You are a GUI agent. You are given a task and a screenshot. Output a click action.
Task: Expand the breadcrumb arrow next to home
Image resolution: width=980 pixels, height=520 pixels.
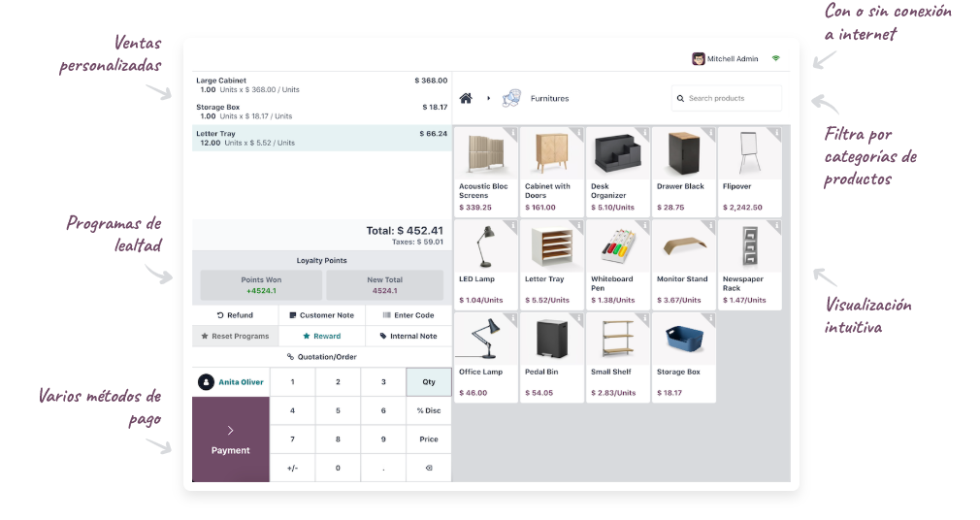pyautogui.click(x=488, y=98)
